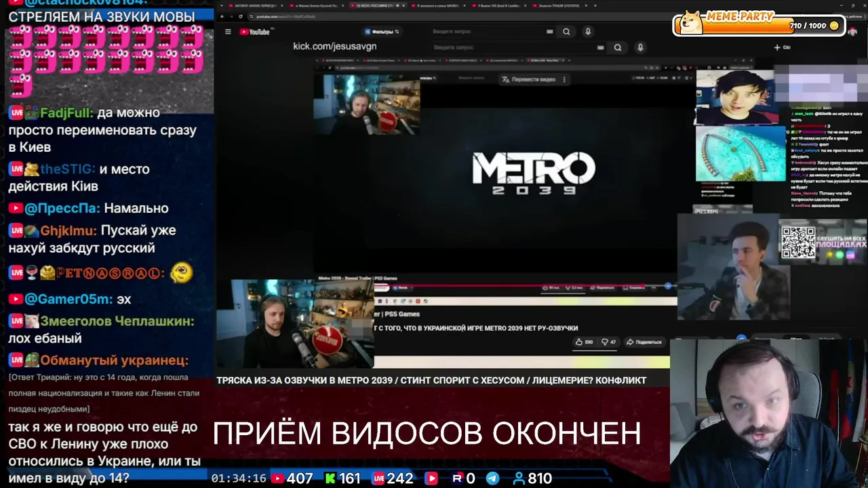Click chat username Змееголов Чеплашкин

(117, 321)
